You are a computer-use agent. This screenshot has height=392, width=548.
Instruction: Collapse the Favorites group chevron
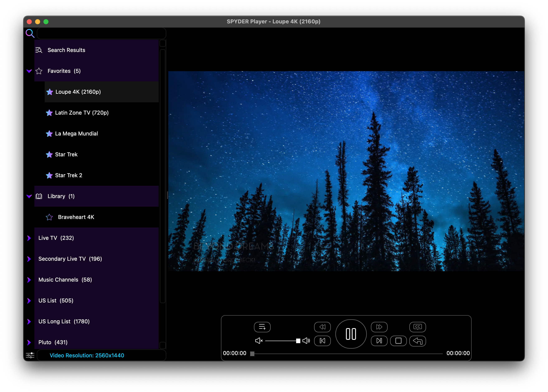(x=29, y=71)
